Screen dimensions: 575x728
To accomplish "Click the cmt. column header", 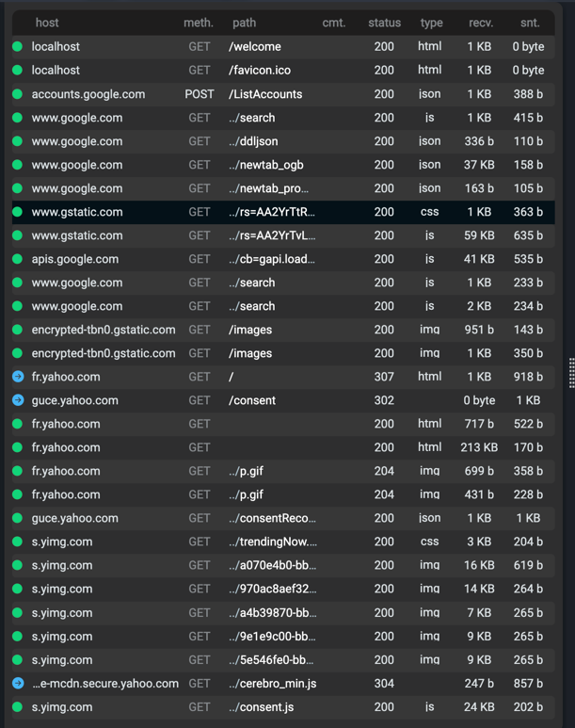I will (x=334, y=23).
